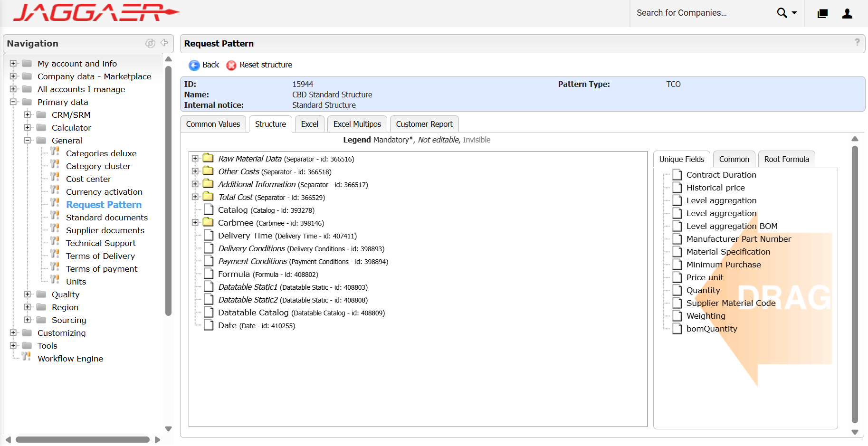The image size is (868, 446).
Task: Open Currency activation in navigation
Action: (104, 192)
